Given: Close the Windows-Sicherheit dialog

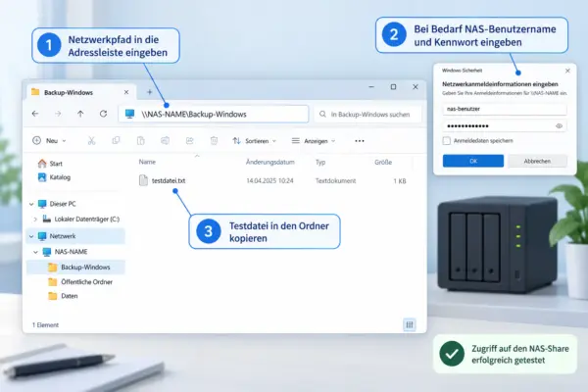Looking at the screenshot, I should [567, 71].
